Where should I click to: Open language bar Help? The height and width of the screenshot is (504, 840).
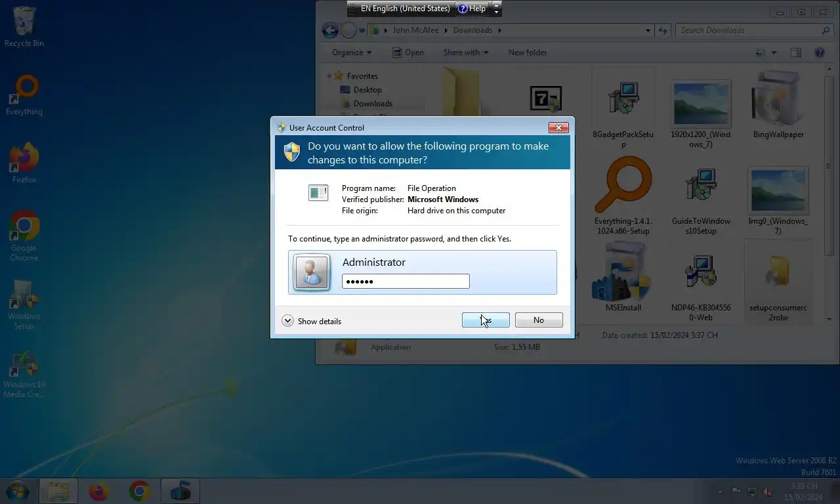[x=471, y=9]
